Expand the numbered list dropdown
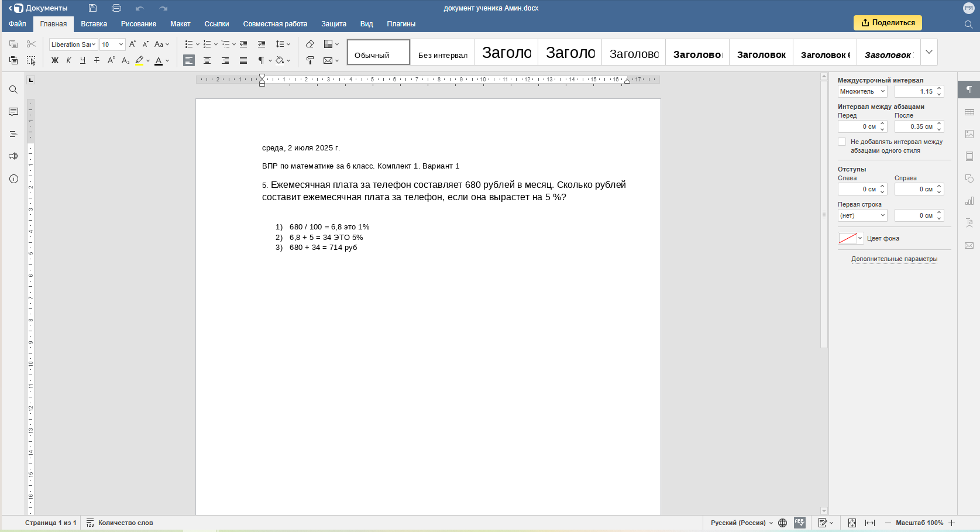 [x=216, y=44]
